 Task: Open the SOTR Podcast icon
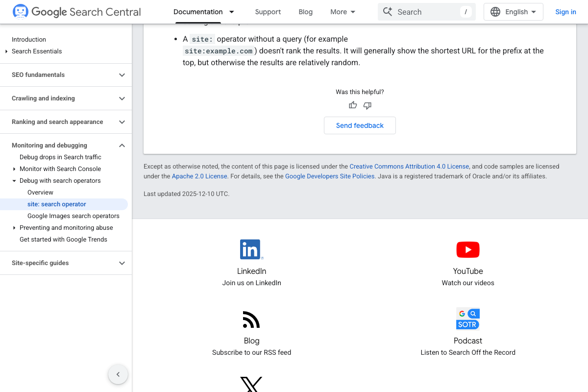tap(468, 319)
